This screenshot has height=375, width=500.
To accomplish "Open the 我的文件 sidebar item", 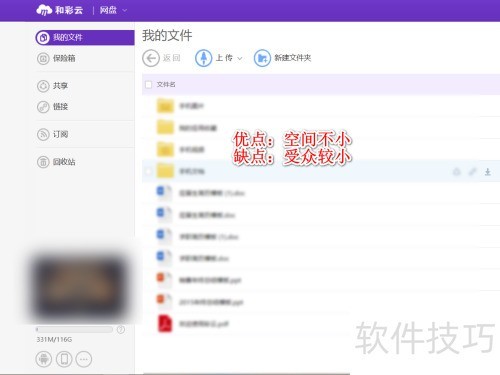I will (x=85, y=37).
